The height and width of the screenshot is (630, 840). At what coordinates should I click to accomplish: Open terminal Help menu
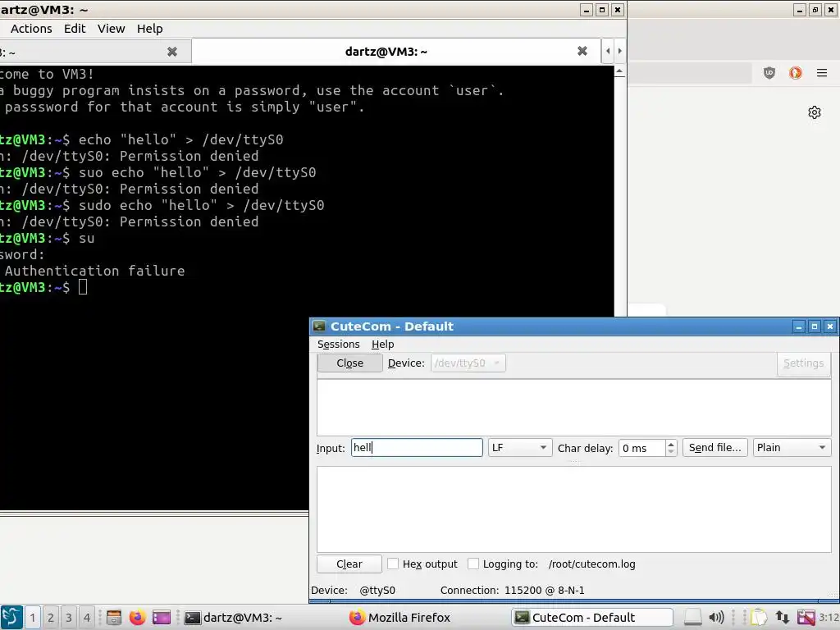[149, 29]
